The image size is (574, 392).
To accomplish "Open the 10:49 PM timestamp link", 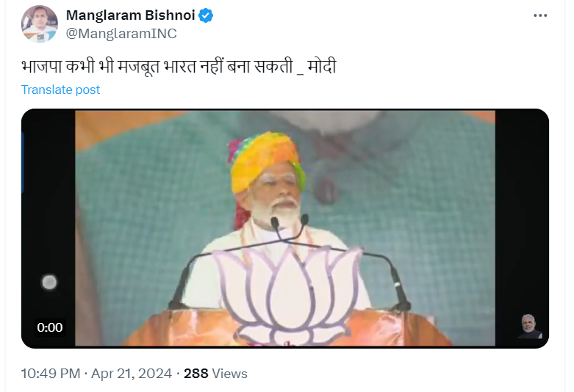I will click(x=51, y=374).
